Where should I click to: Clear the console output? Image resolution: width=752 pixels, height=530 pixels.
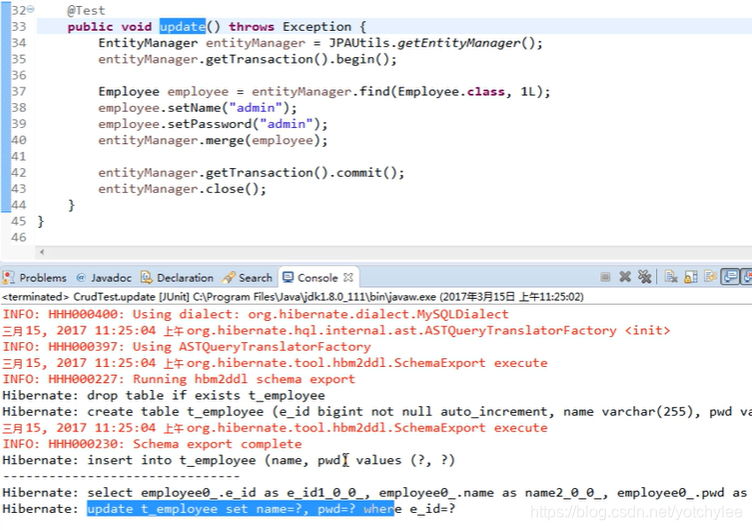(671, 277)
